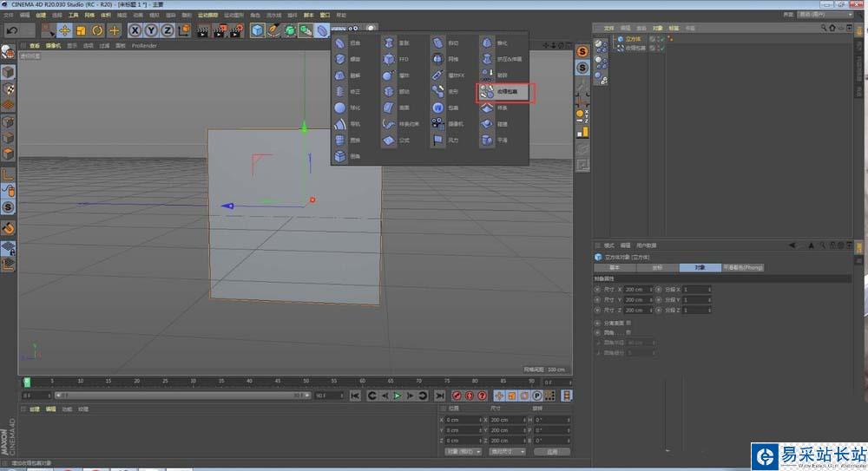The width and height of the screenshot is (868, 471).
Task: Click the 尺寸 X 200 cm field
Action: pos(635,289)
